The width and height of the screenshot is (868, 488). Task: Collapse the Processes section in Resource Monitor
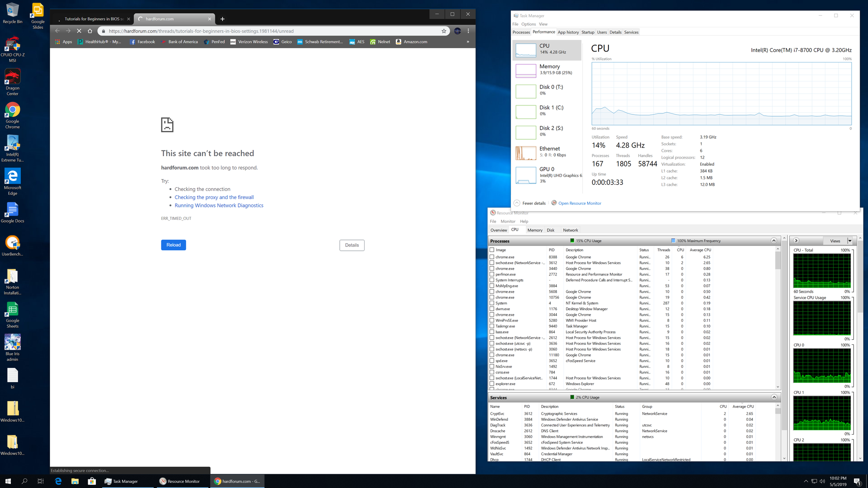pos(773,241)
